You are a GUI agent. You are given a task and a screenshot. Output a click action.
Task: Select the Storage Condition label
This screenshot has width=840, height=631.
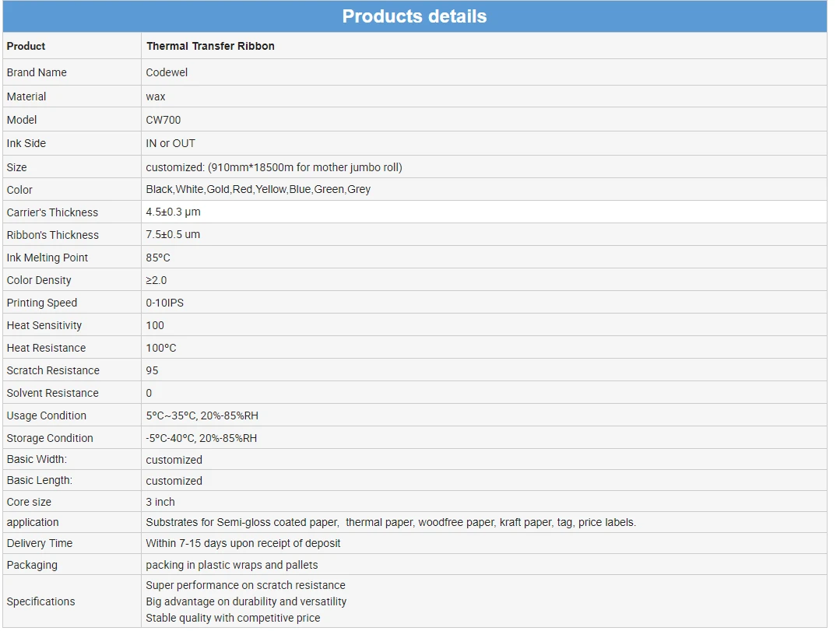50,438
